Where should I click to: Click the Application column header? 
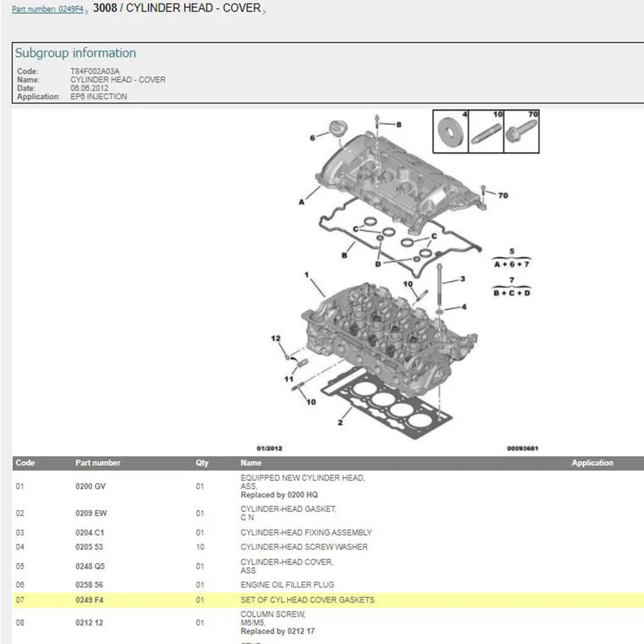point(592,462)
